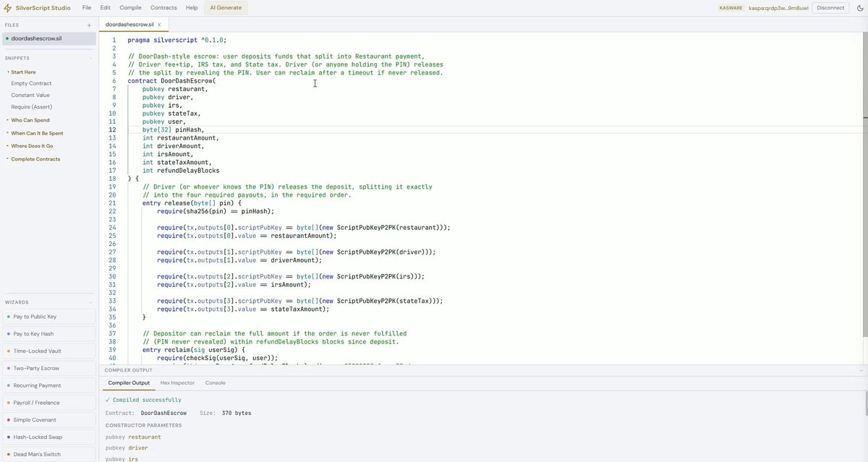Expand the Who Can Spend group

[30, 120]
